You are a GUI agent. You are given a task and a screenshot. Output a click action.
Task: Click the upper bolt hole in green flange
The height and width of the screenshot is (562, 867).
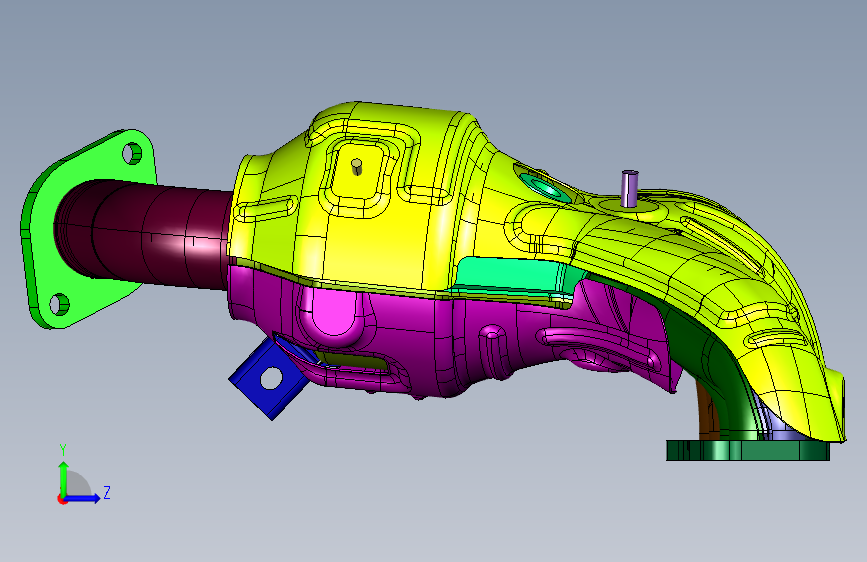pos(132,153)
